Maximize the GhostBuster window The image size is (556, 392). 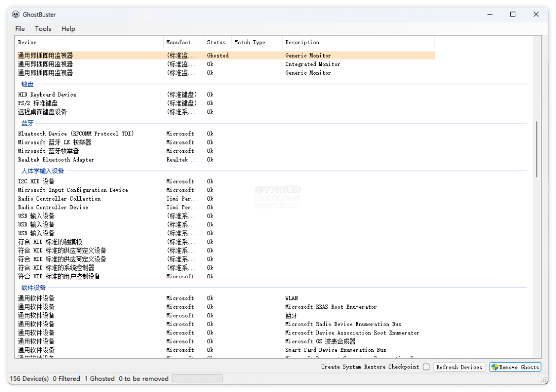(x=513, y=14)
